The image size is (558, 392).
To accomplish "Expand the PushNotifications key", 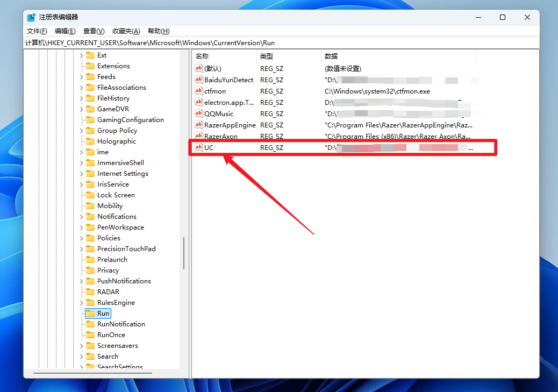I will pos(82,281).
